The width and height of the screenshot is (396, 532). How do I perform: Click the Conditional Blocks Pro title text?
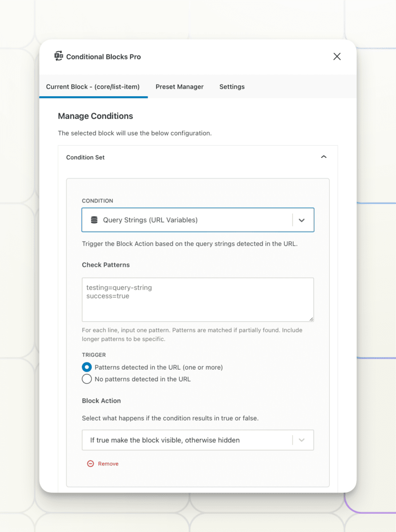point(104,57)
